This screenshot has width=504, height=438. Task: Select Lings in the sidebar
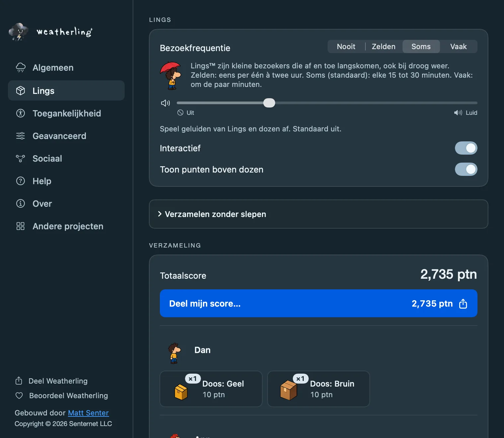[x=66, y=91]
